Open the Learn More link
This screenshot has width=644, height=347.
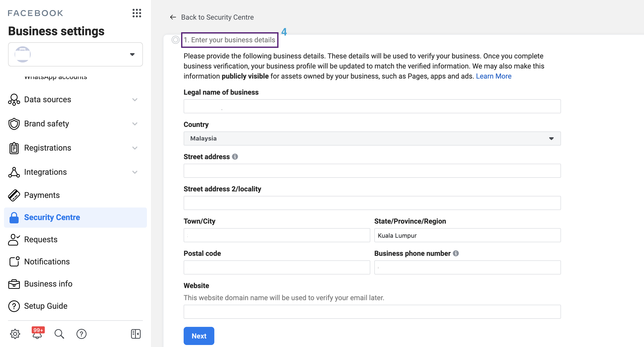(494, 76)
